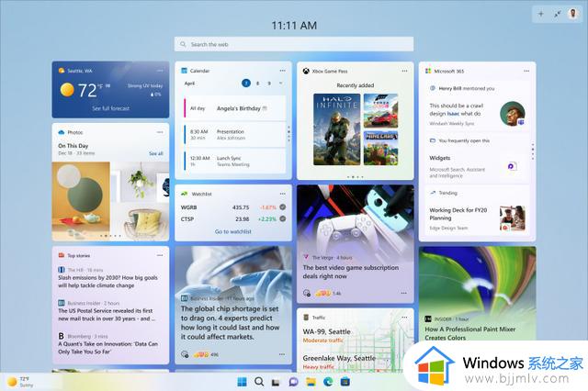588x391 pixels.
Task: Open the Minecraft game cover
Action: tap(380, 149)
